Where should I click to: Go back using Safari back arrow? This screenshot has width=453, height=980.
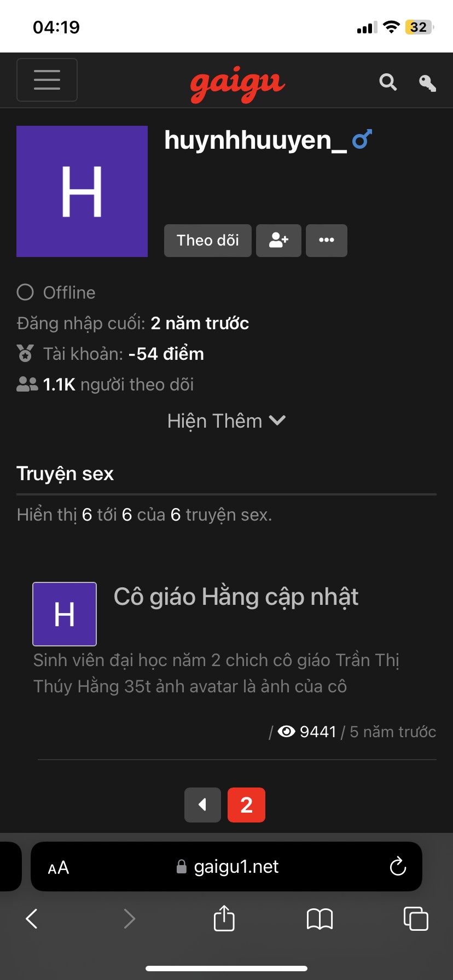(x=32, y=918)
